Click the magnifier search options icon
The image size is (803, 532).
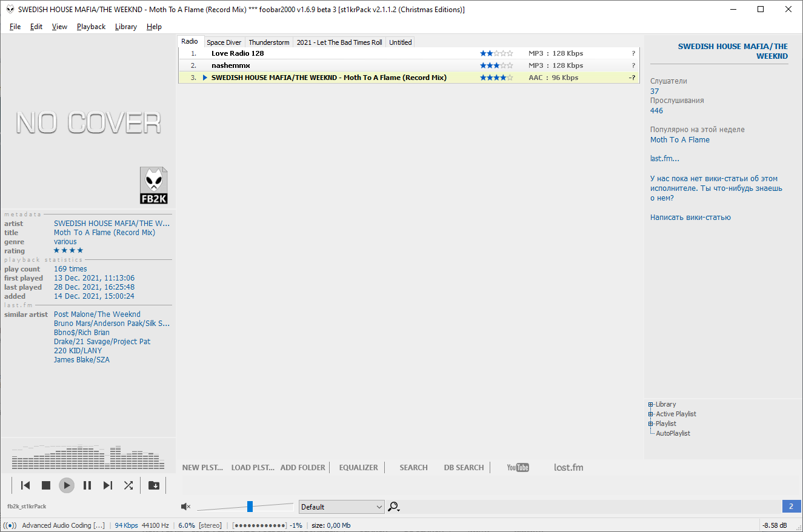pos(394,507)
